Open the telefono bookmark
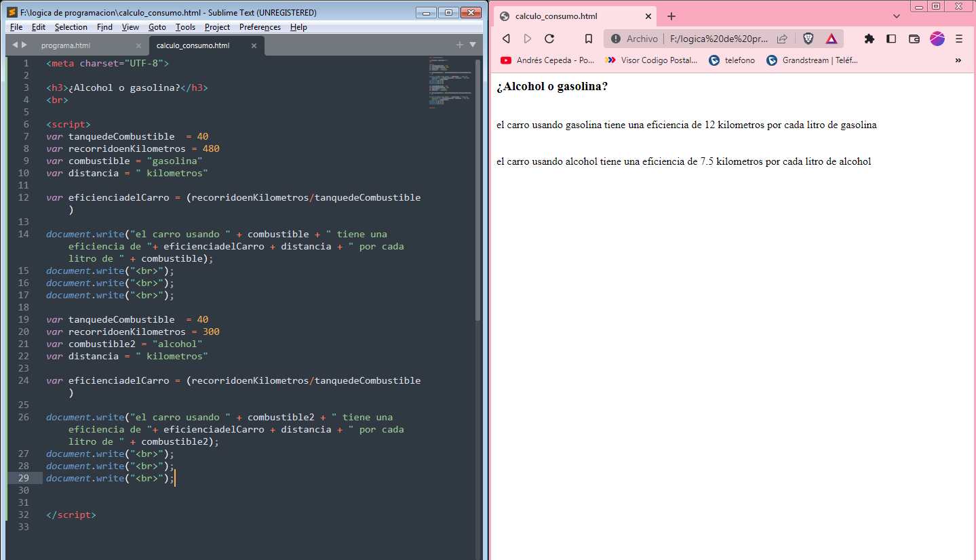This screenshot has height=560, width=976. [732, 60]
